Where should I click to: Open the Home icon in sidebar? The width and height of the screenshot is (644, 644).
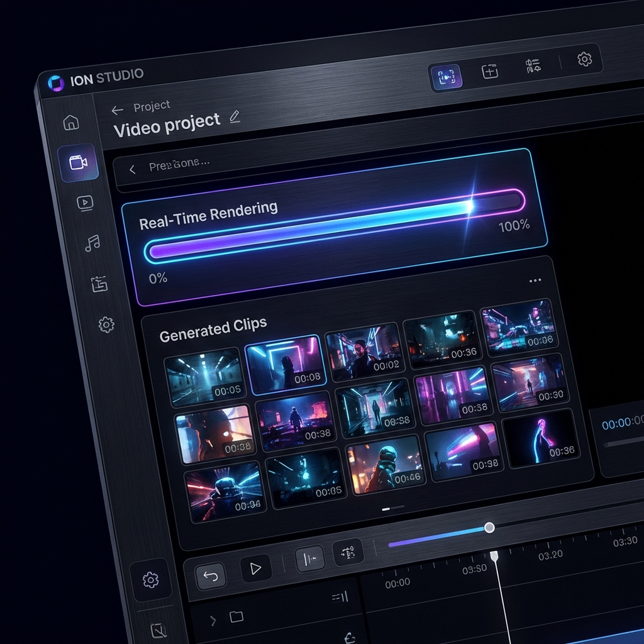coord(71,122)
